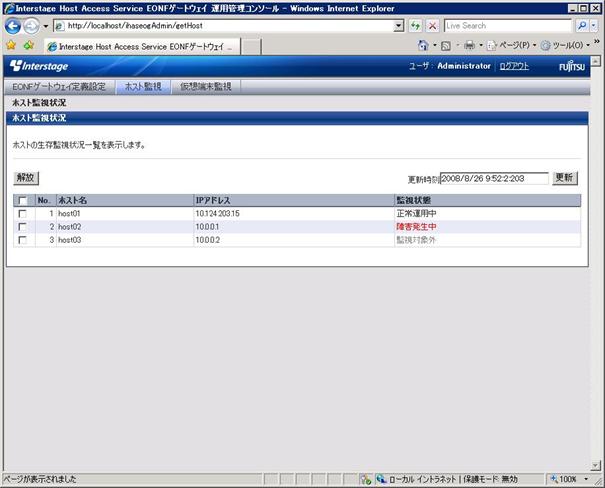Select the ホスト監視 tab
This screenshot has width=605, height=488.
click(x=143, y=87)
